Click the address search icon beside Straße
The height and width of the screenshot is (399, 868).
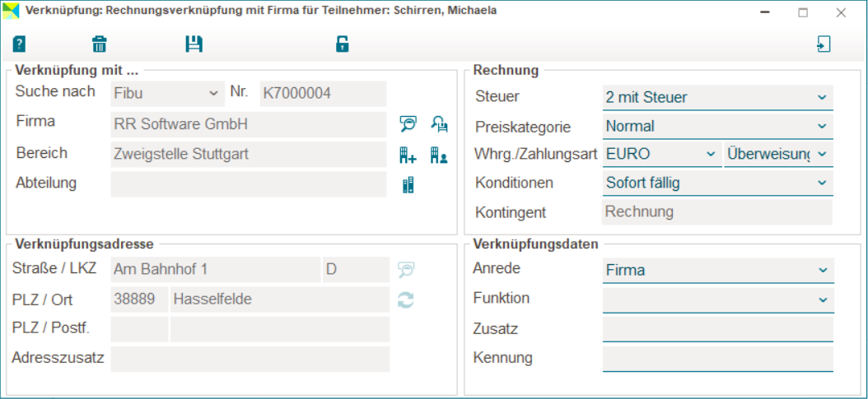[406, 270]
